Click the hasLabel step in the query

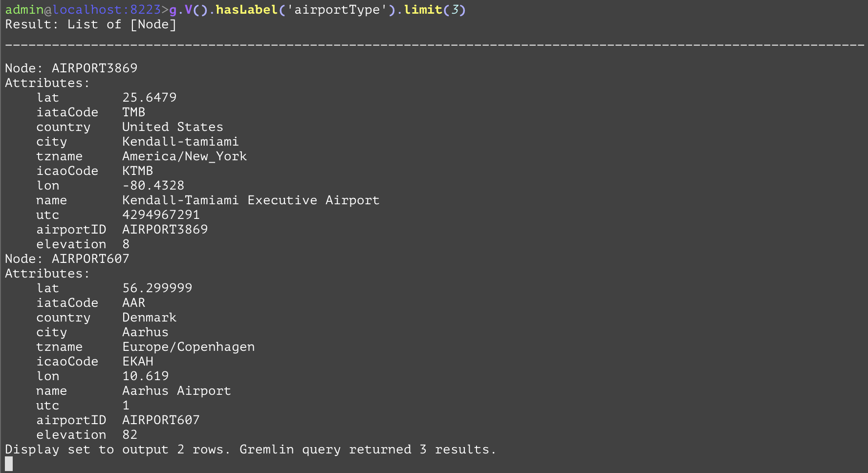(247, 10)
